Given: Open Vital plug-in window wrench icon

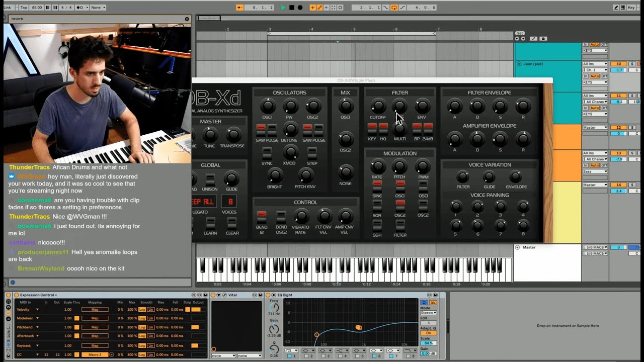Looking at the screenshot, I should pyautogui.click(x=225, y=295).
